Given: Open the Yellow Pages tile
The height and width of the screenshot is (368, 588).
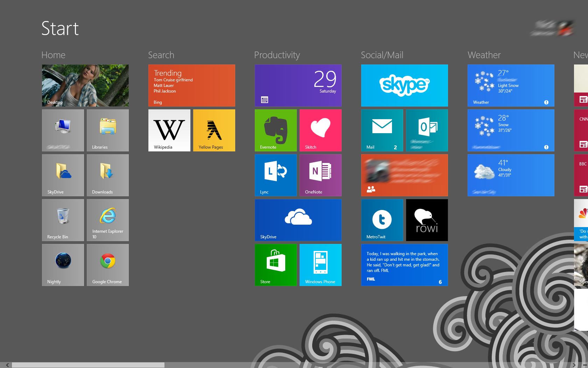Looking at the screenshot, I should [x=214, y=130].
